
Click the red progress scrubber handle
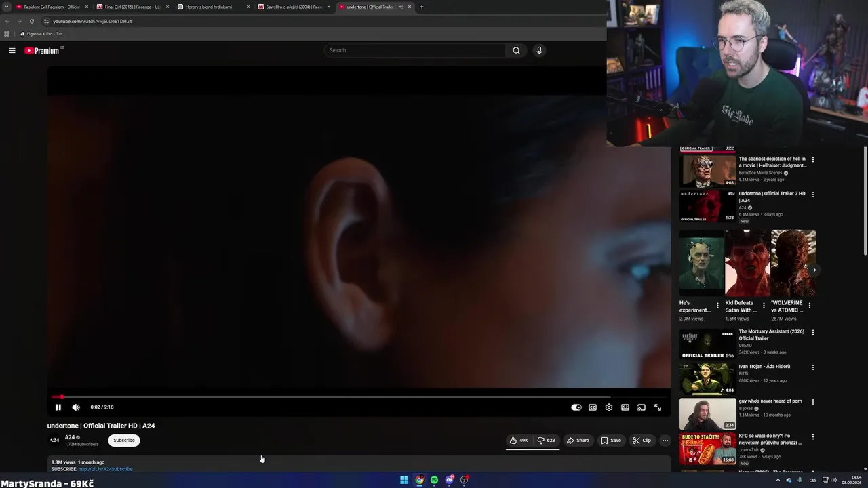point(61,397)
